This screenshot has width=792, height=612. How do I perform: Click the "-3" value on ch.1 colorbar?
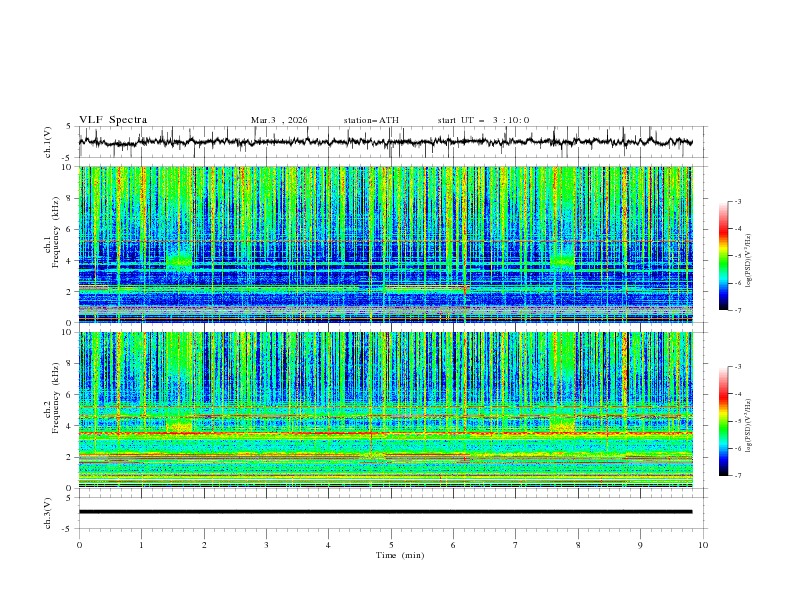[738, 201]
